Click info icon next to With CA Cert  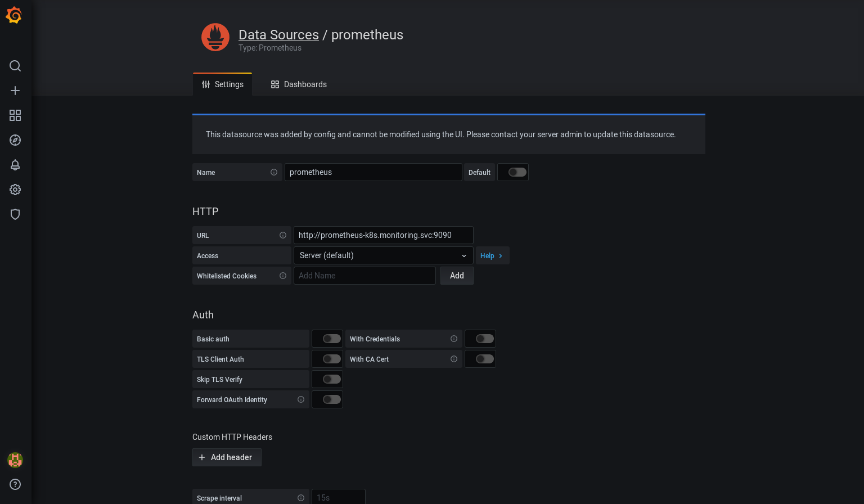tap(454, 359)
